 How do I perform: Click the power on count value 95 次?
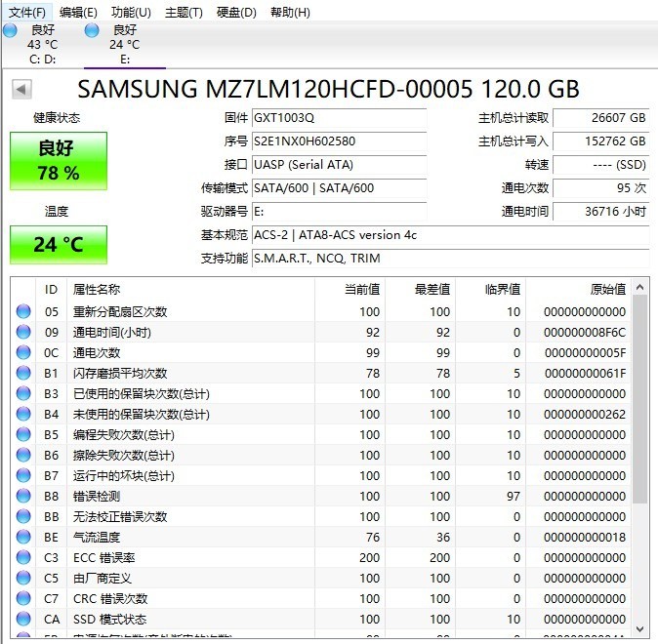point(601,188)
